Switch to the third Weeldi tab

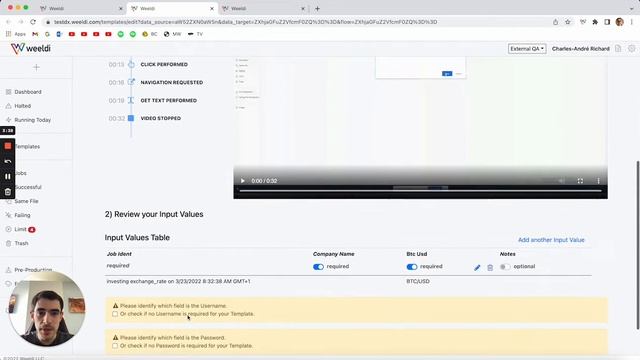[262, 8]
